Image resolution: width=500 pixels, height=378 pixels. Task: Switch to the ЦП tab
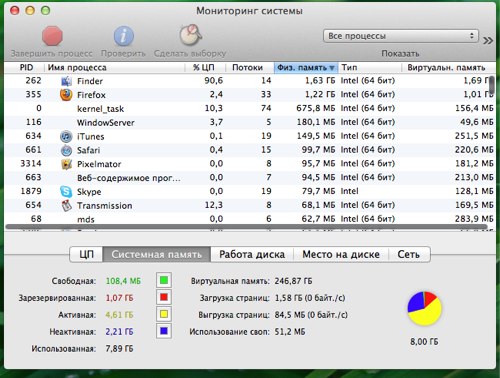click(x=86, y=254)
